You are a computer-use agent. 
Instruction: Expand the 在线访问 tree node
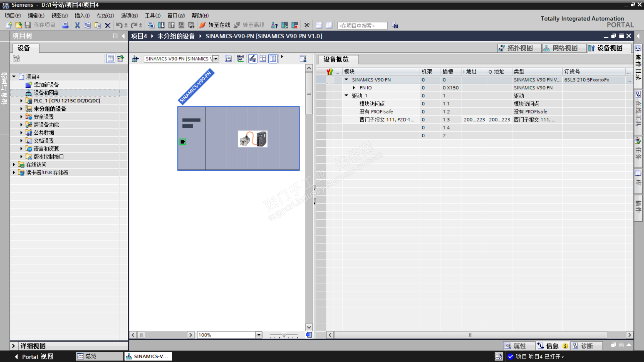click(14, 165)
